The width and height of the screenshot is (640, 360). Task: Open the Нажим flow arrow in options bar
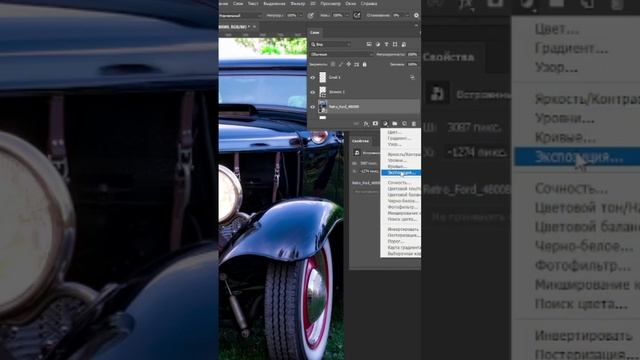[x=347, y=16]
